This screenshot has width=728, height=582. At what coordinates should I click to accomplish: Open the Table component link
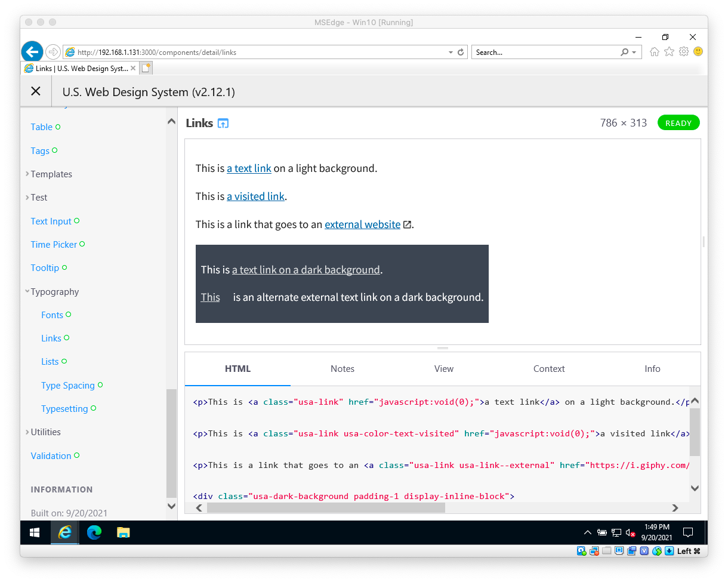tap(42, 127)
